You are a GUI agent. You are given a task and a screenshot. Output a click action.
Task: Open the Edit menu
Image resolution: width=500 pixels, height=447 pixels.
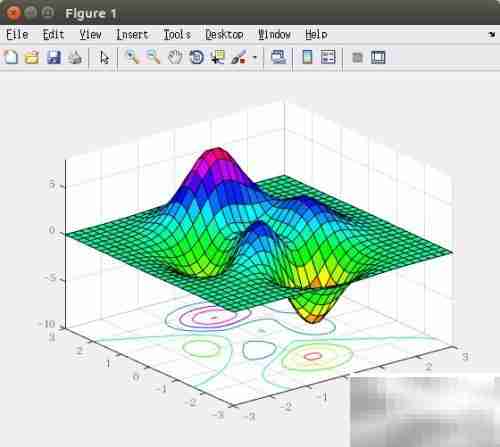53,35
